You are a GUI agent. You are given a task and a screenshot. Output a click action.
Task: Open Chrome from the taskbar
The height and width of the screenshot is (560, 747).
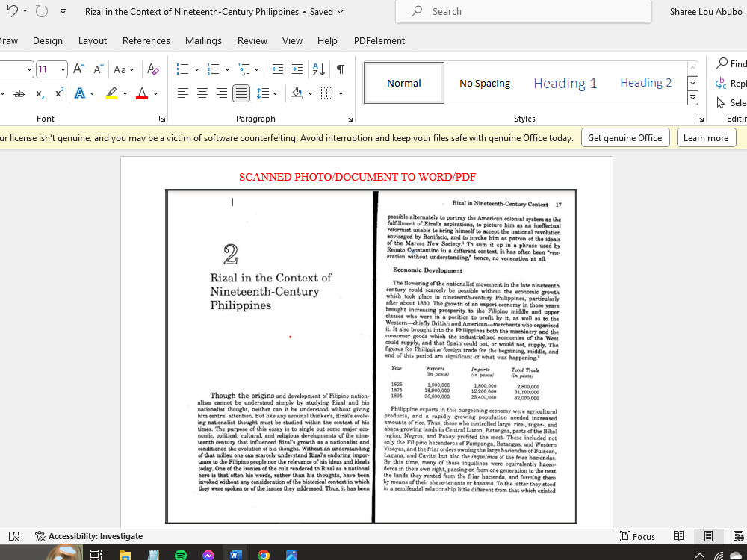pos(264,555)
